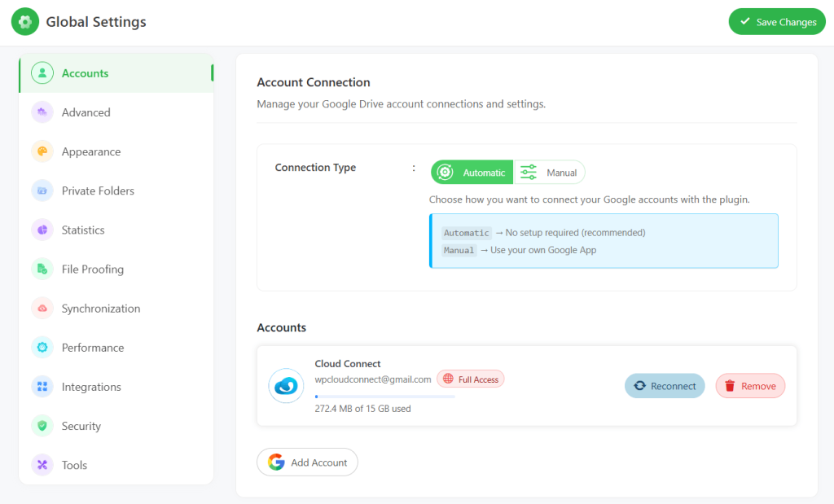The height and width of the screenshot is (504, 834).
Task: Open the Performance settings tab
Action: coord(93,348)
